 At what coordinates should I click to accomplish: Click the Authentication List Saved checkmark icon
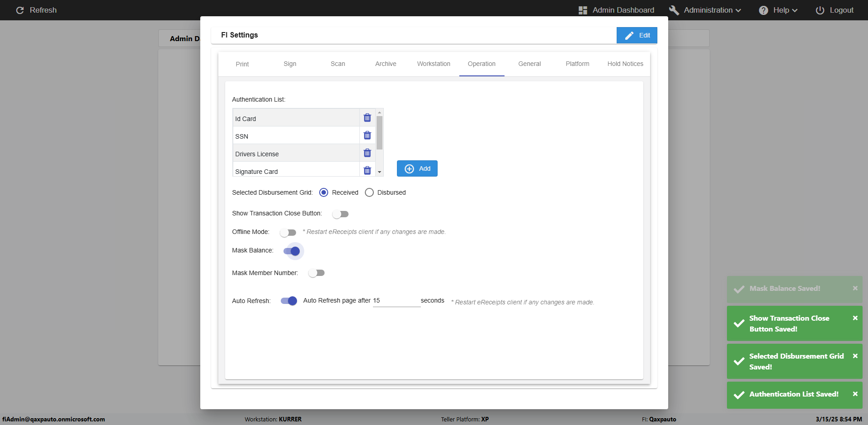pos(739,395)
